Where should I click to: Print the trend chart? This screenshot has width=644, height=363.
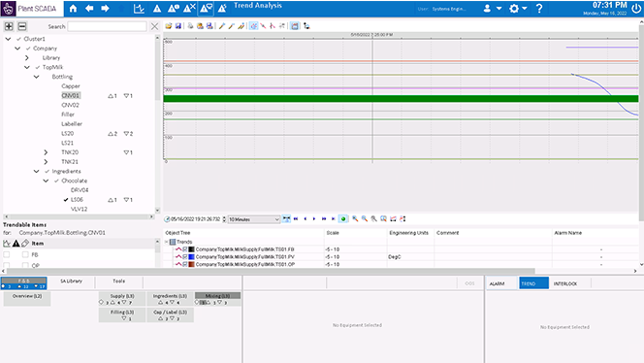click(190, 26)
